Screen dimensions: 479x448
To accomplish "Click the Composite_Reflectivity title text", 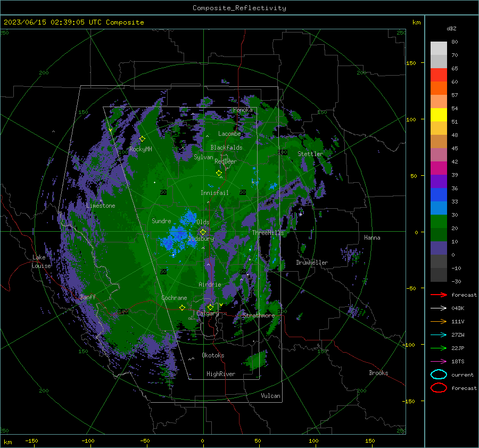I will click(x=240, y=8).
